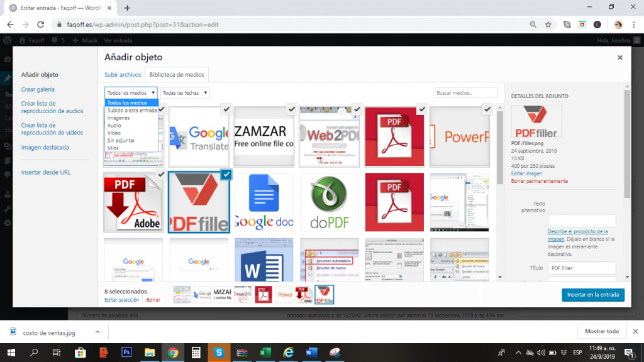This screenshot has height=362, width=644.
Task: Click the Borrar link under selection count
Action: click(x=153, y=300)
